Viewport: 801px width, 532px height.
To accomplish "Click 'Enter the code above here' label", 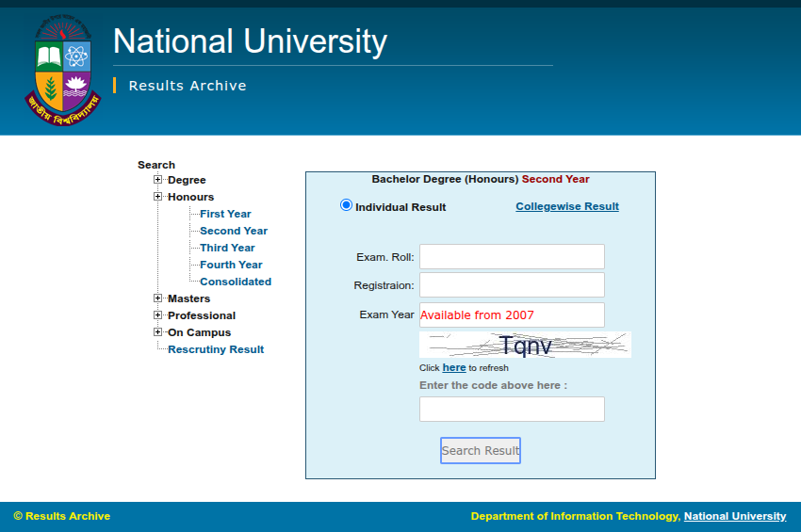I will (x=493, y=385).
